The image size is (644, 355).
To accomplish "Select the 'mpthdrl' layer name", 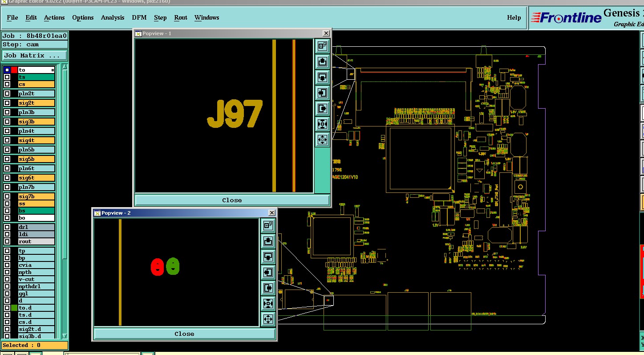I will (36, 286).
